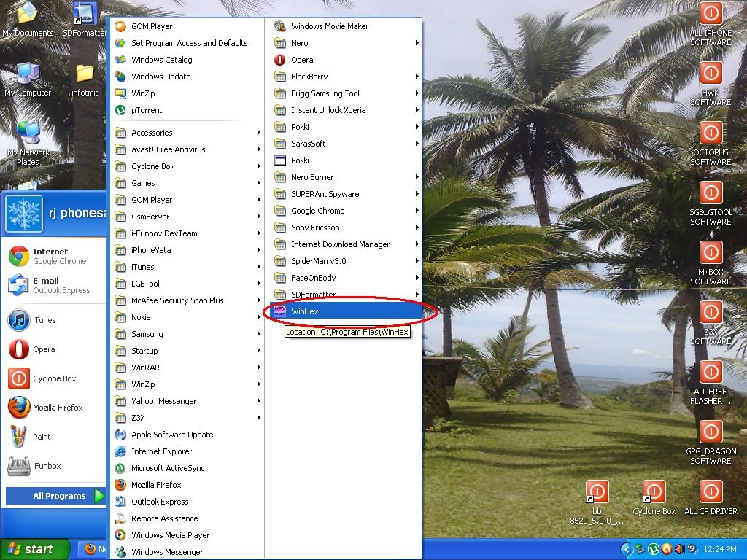This screenshot has height=560, width=747.
Task: Expand the WinRAR program group
Action: pos(187,367)
